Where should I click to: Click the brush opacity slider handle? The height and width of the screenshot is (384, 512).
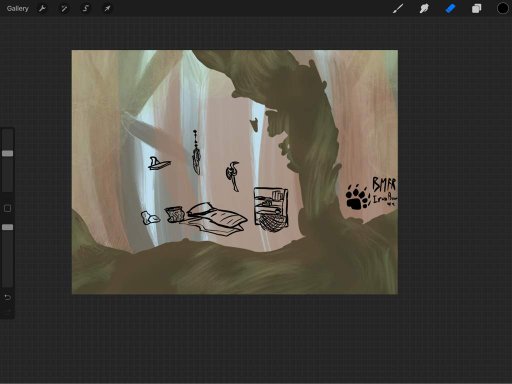click(8, 227)
